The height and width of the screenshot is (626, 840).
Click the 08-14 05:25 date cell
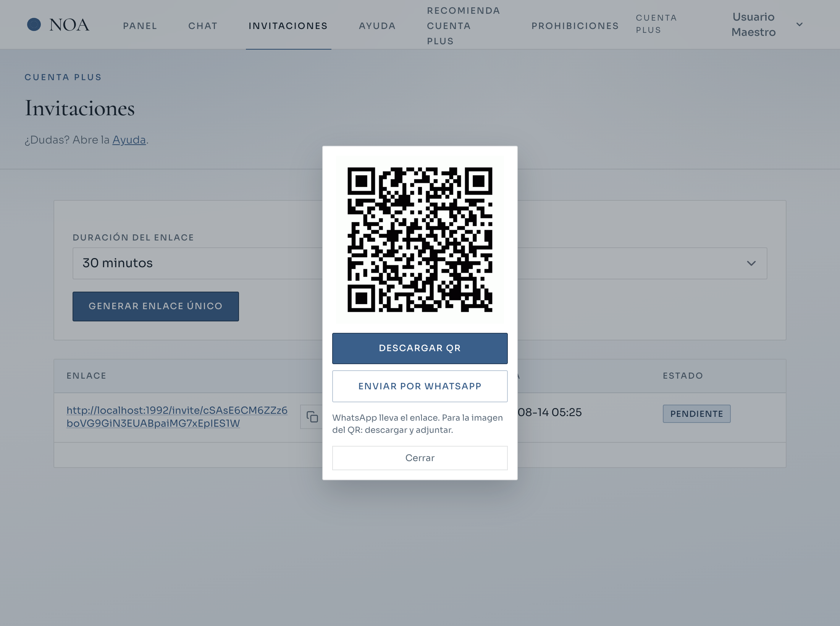(550, 413)
